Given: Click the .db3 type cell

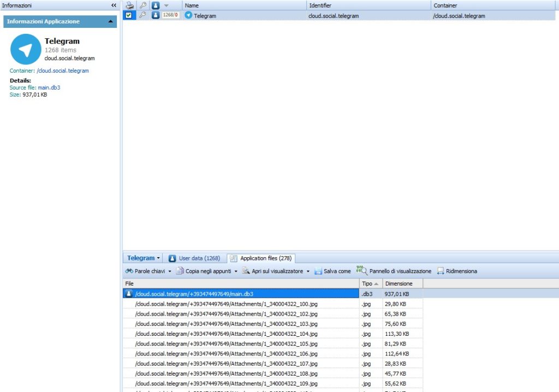Looking at the screenshot, I should [x=371, y=294].
